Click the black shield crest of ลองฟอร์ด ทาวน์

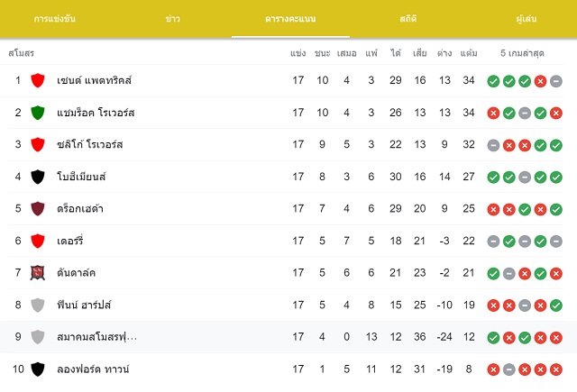38,369
